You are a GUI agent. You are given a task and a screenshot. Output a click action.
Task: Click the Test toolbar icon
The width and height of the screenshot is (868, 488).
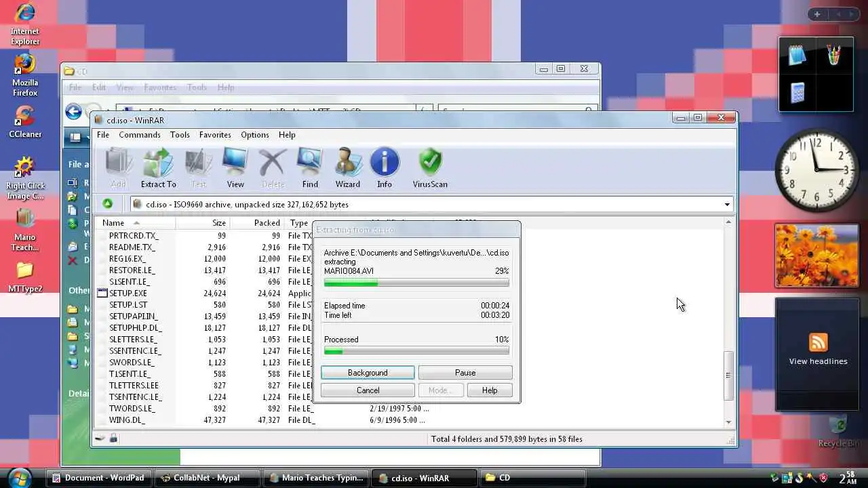(x=198, y=168)
